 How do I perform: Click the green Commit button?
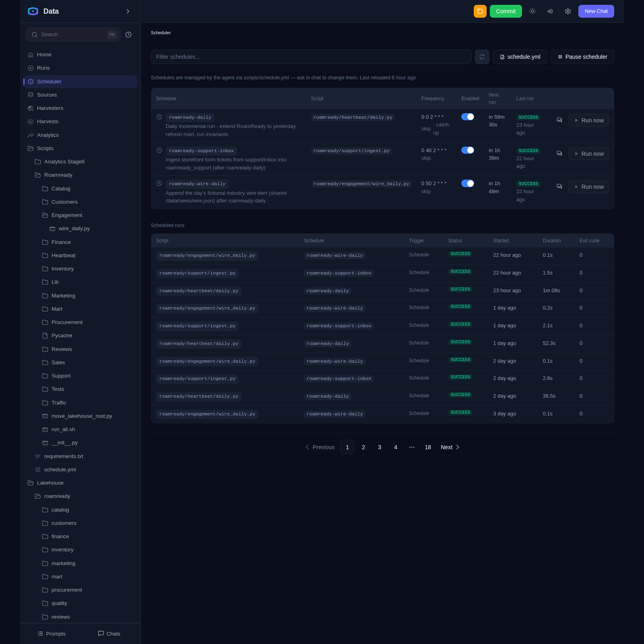click(x=506, y=11)
